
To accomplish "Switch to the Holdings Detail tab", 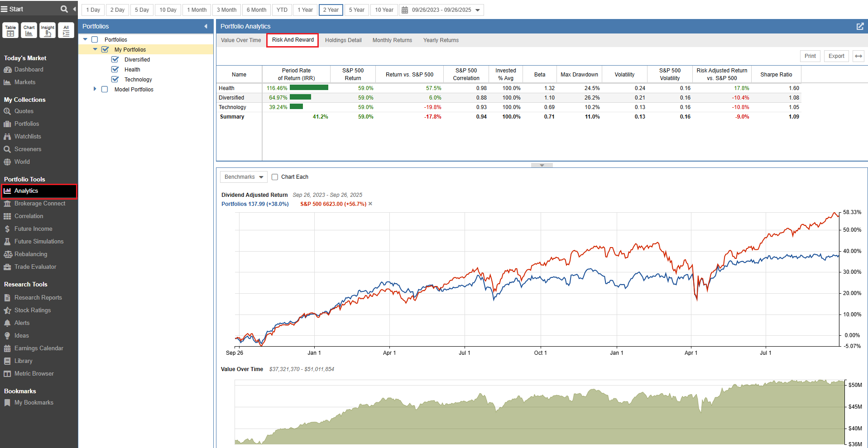I will [343, 40].
